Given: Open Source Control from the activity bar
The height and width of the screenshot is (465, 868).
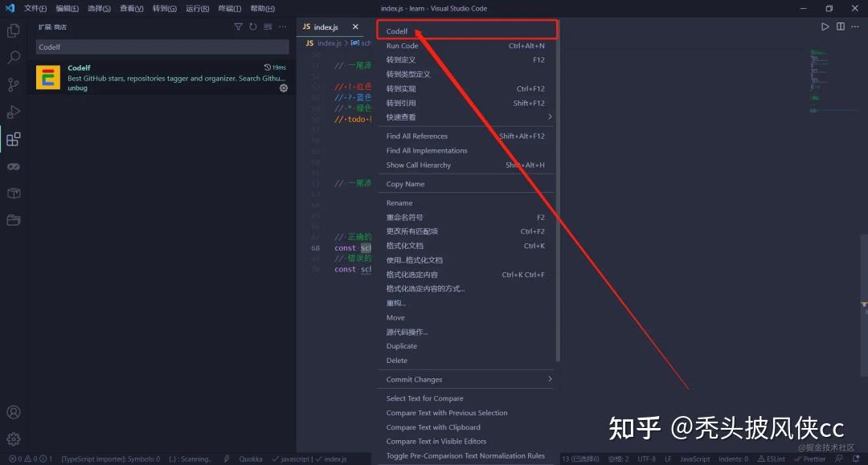Looking at the screenshot, I should (13, 84).
